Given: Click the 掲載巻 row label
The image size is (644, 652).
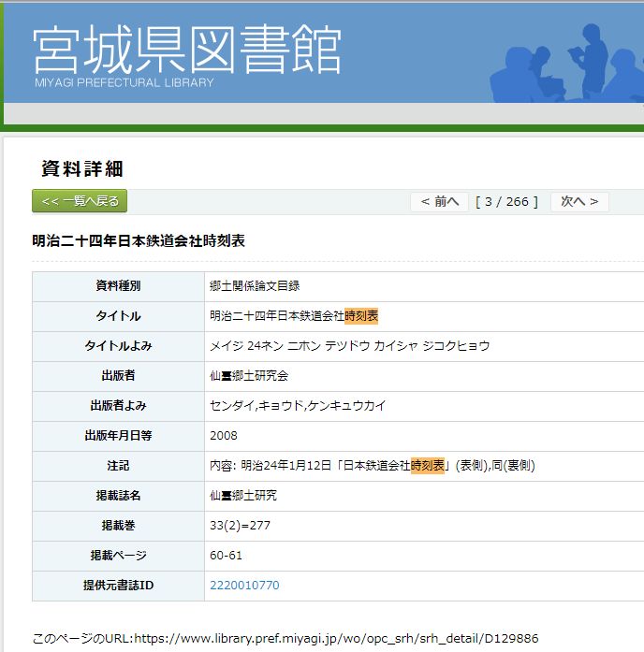Looking at the screenshot, I should coord(118,526).
